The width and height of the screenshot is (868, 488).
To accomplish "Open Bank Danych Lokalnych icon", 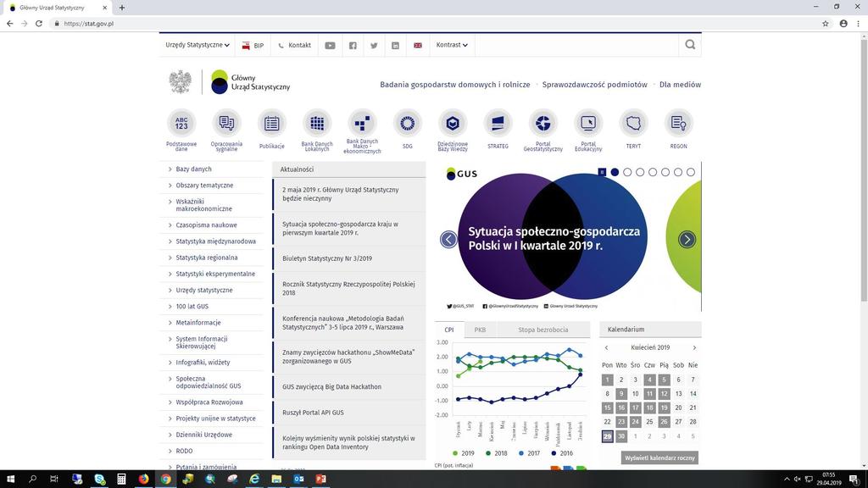I will (317, 124).
